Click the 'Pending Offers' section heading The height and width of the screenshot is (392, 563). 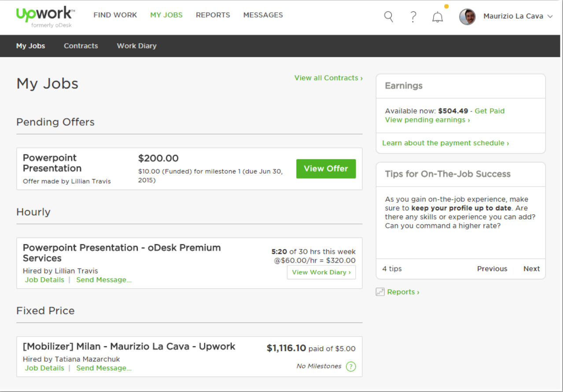tap(55, 122)
